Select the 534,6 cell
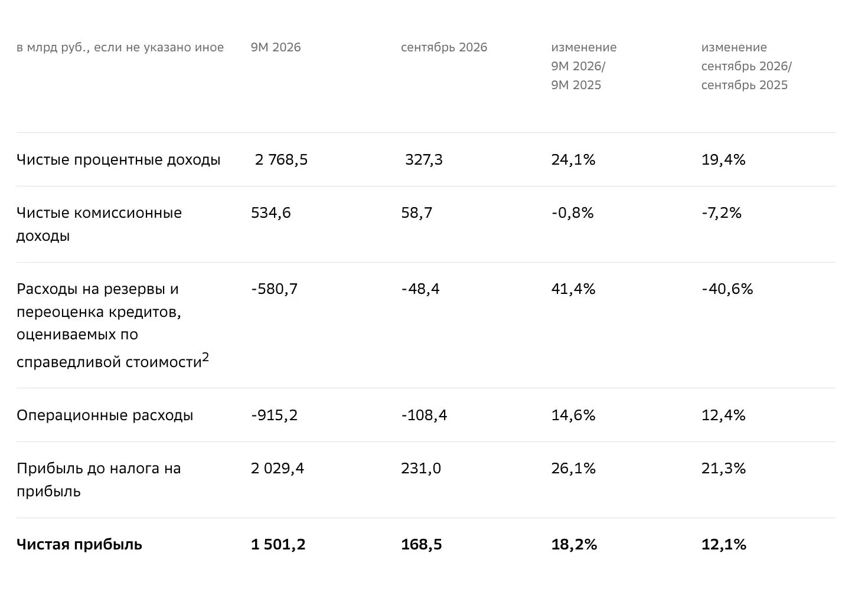Image resolution: width=868 pixels, height=589 pixels. [271, 213]
